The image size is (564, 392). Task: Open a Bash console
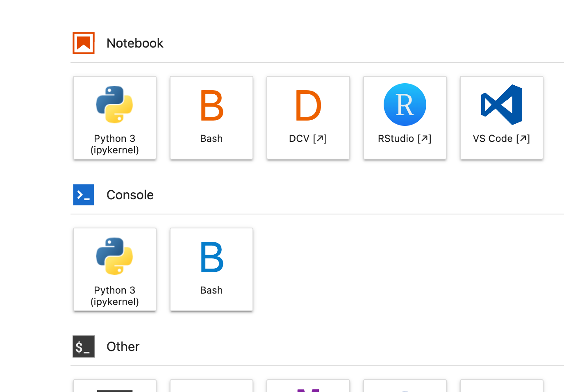(x=211, y=269)
